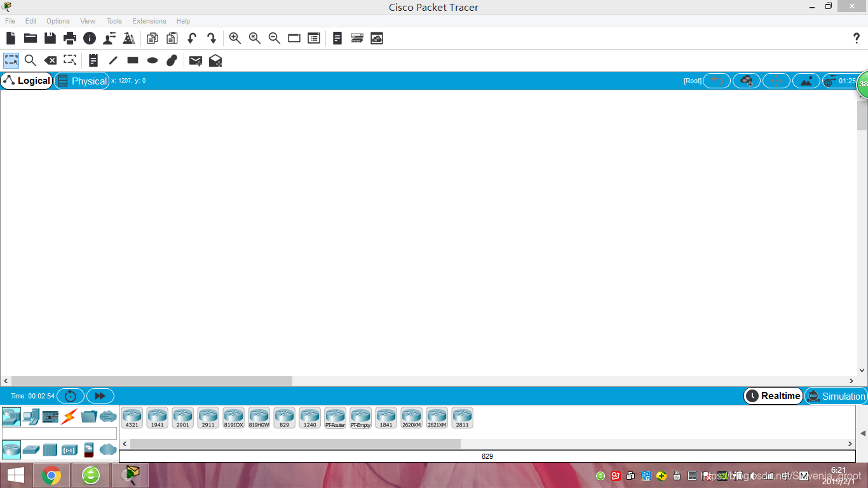Viewport: 868px width, 488px height.
Task: Go back a level with back arrow
Action: 717,81
